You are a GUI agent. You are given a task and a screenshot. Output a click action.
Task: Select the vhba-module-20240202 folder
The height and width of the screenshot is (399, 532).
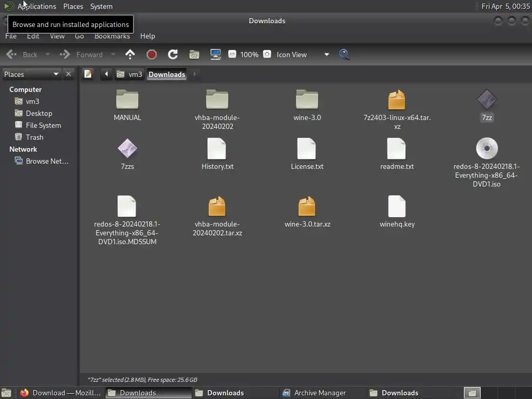click(x=217, y=110)
